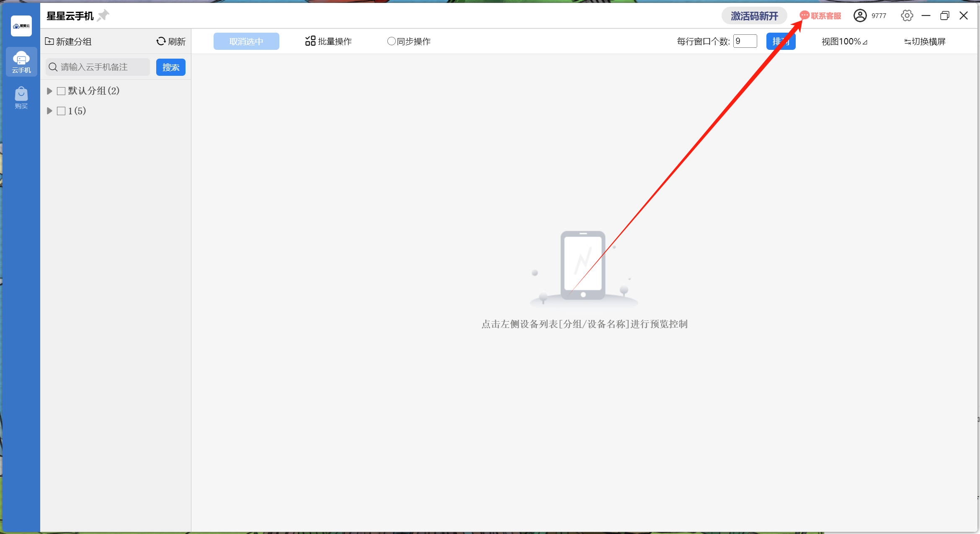Viewport: 980px width, 534px height.
Task: Click the user account avatar icon
Action: point(860,16)
